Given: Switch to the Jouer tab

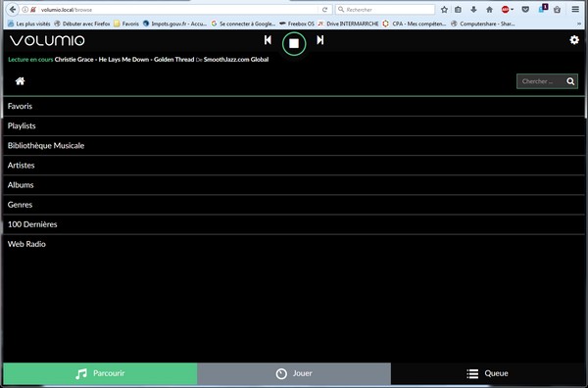Looking at the screenshot, I should coord(294,373).
